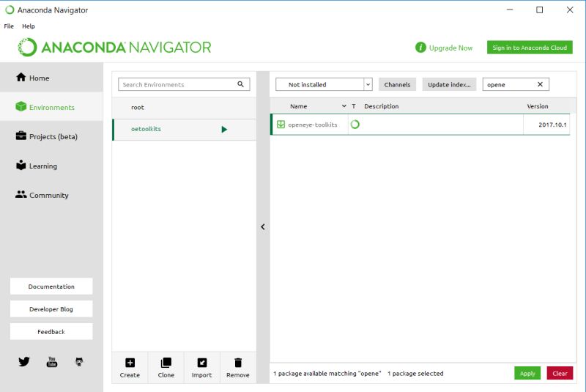Click the T column header
This screenshot has height=392, width=586.
[354, 106]
